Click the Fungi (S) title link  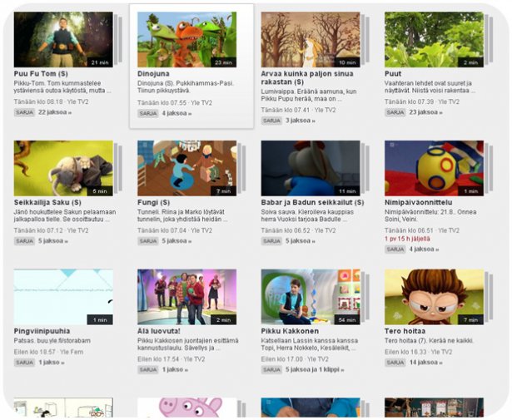coord(153,202)
